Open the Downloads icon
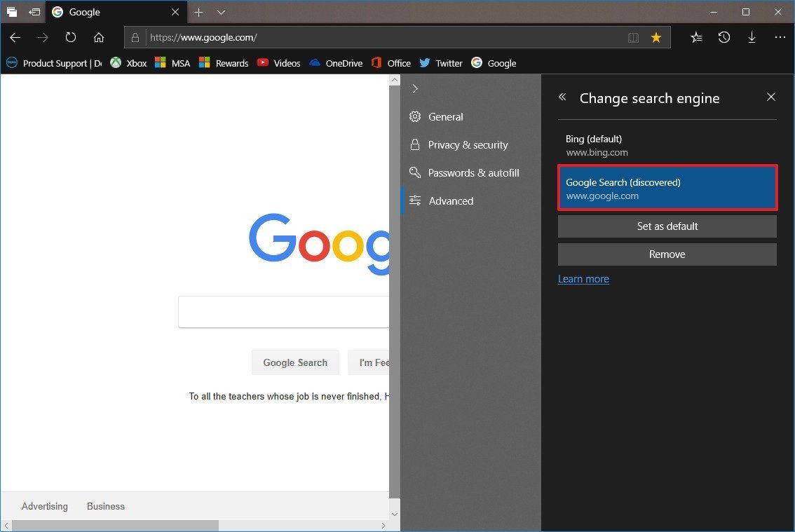This screenshot has height=532, width=795. click(x=752, y=37)
